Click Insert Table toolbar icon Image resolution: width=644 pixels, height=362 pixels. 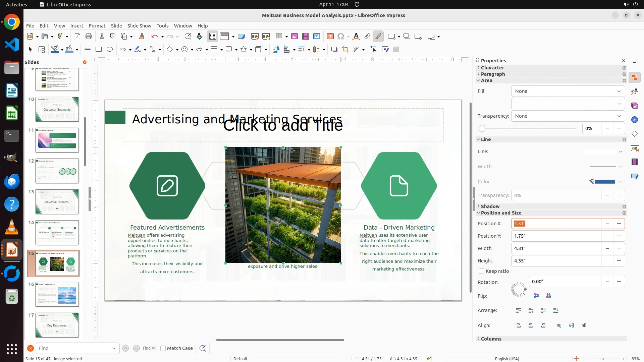click(279, 37)
